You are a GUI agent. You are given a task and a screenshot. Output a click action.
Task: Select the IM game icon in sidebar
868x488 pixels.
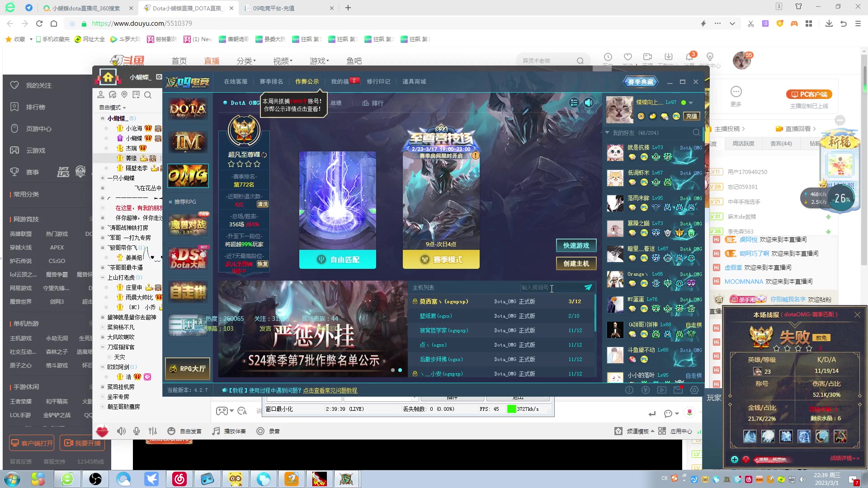pyautogui.click(x=188, y=142)
